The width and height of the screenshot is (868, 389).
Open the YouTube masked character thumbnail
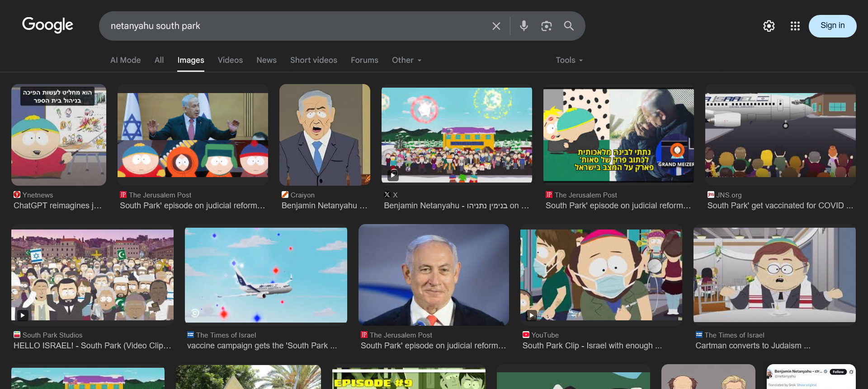(601, 275)
